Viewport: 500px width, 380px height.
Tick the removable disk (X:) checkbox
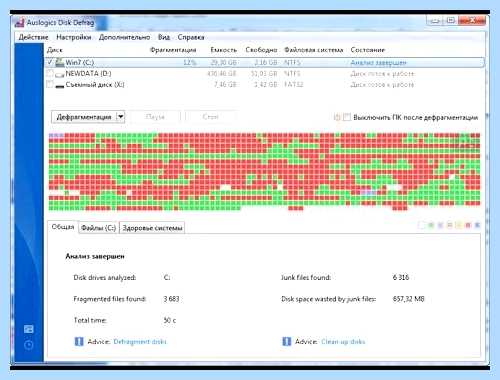coord(50,85)
